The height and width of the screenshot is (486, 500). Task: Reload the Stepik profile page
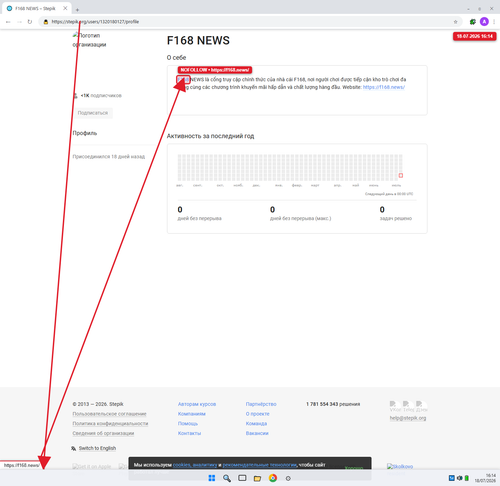[x=30, y=22]
